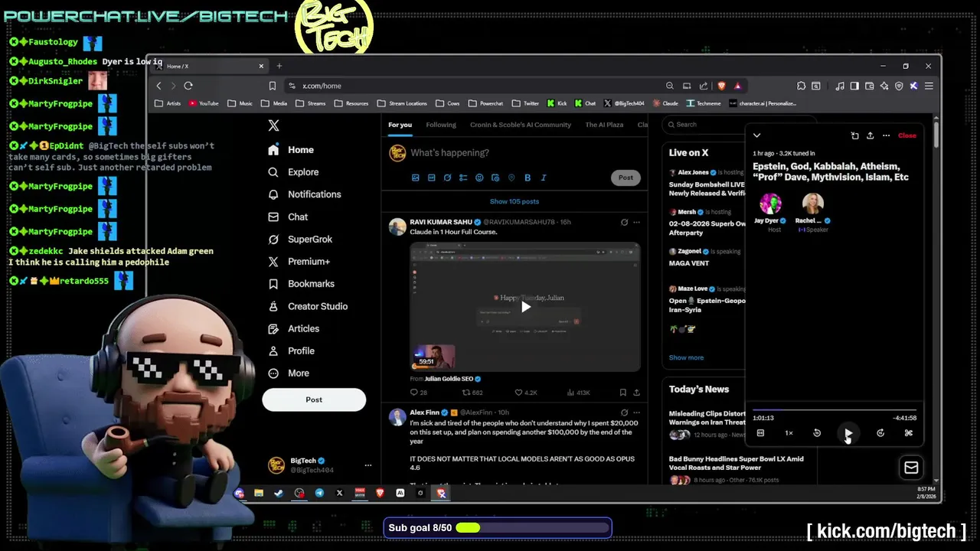Toggle captions in Space player
980x551 pixels.
coord(760,433)
